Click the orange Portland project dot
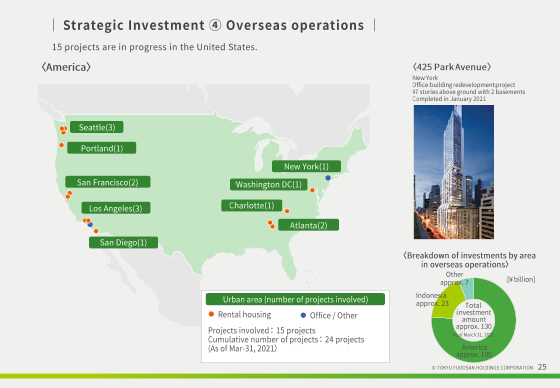This screenshot has width=560, height=388. pyautogui.click(x=61, y=145)
